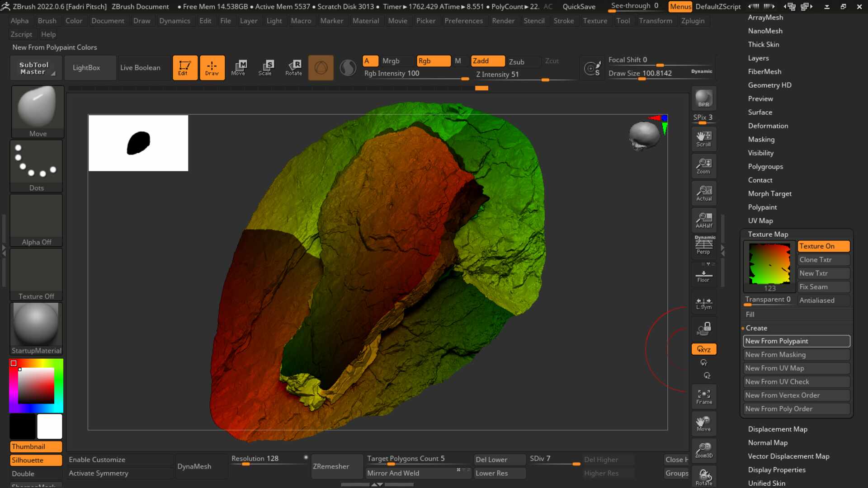Select the Scale transform tool

coord(265,68)
